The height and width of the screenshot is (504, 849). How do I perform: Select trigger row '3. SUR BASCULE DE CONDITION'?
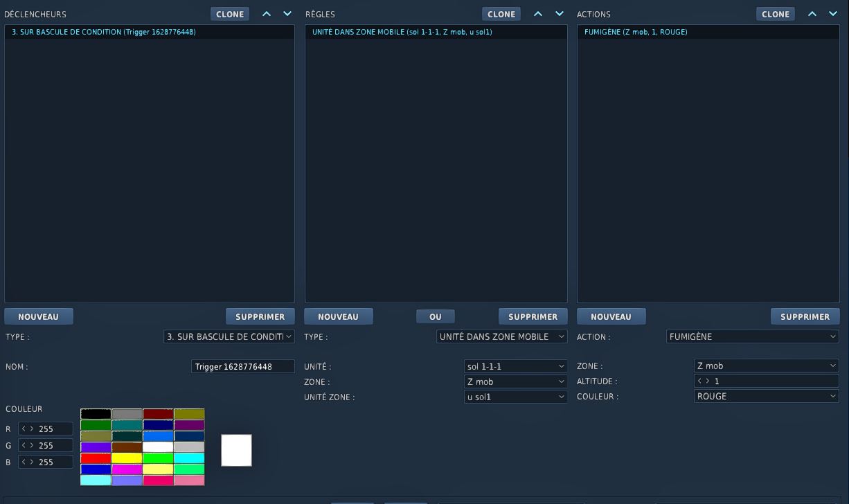coord(150,32)
